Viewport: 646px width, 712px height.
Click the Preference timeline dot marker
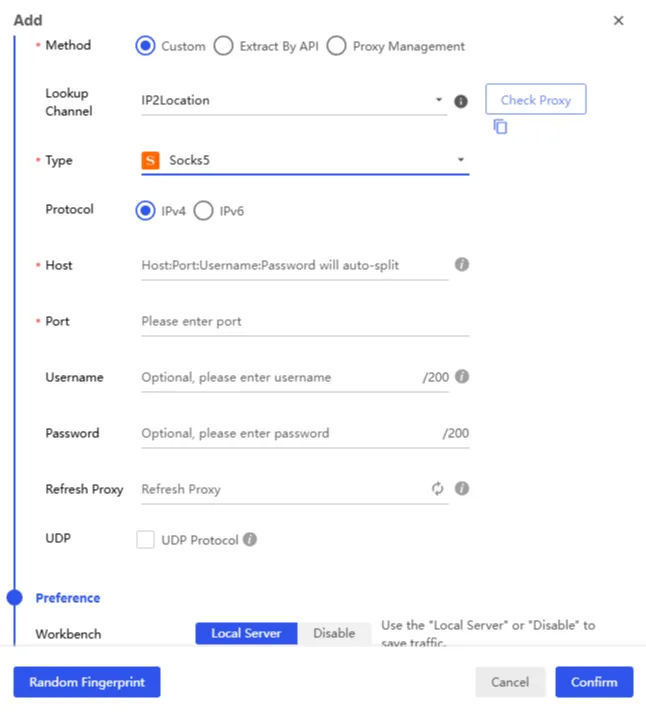coord(15,598)
